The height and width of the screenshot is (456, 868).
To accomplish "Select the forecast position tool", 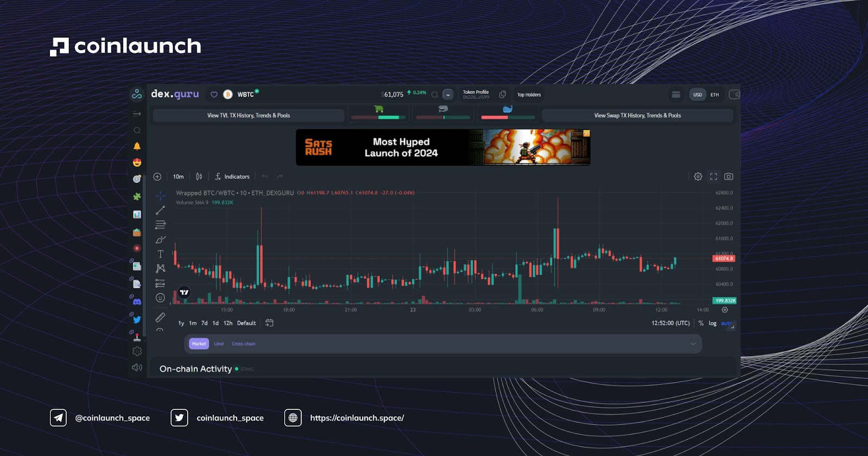I will (161, 283).
